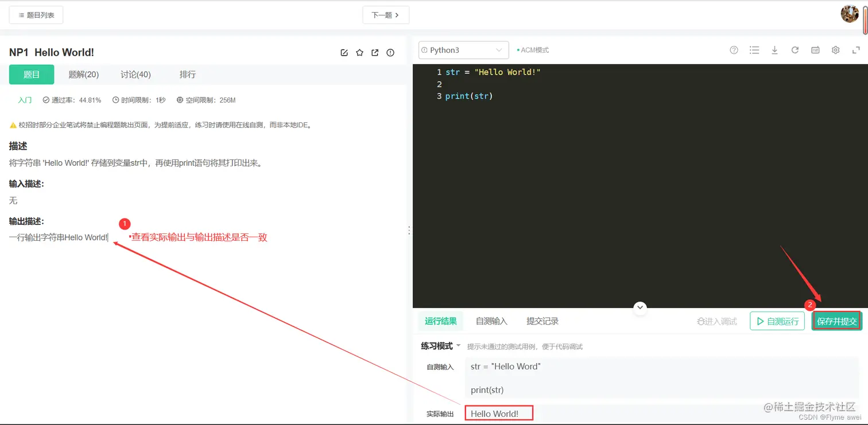Viewport: 868px width, 425px height.
Task: Switch to 题目 tab
Action: (x=32, y=75)
